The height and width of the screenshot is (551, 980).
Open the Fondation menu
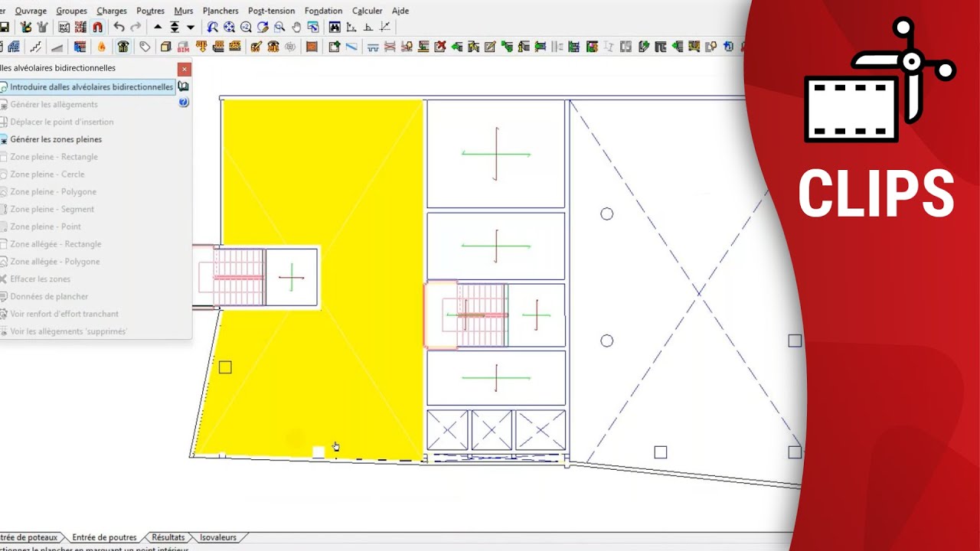[x=323, y=11]
